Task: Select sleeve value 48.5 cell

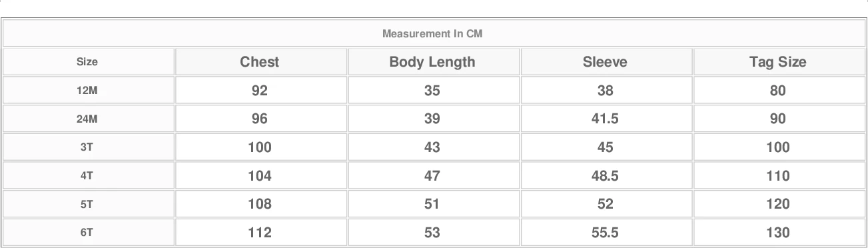Action: coord(605,176)
